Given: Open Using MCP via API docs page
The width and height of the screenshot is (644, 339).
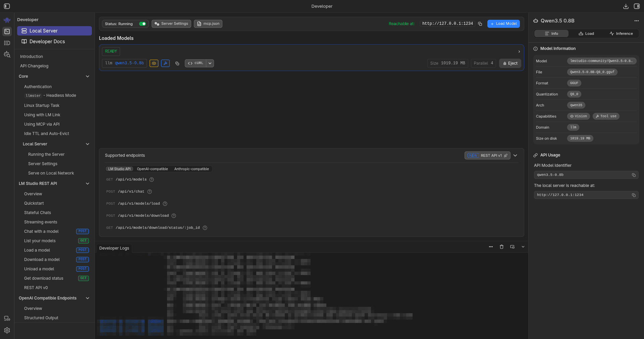Looking at the screenshot, I should (42, 124).
